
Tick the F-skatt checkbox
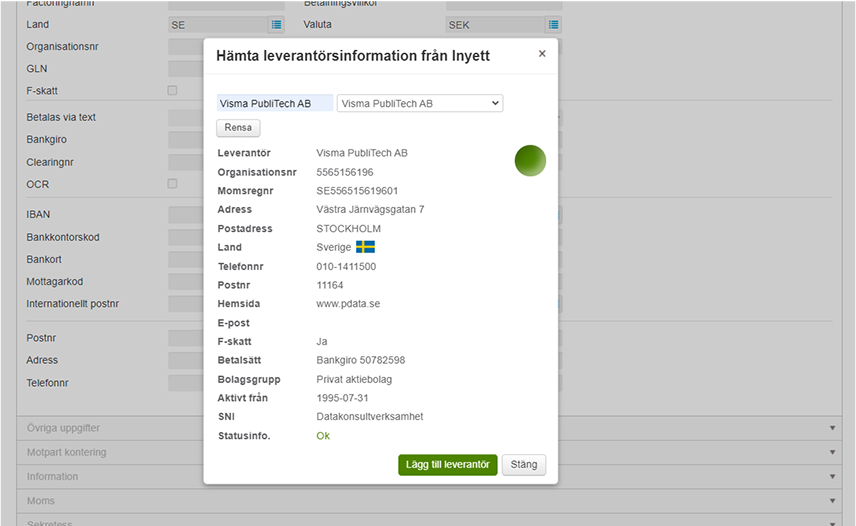pyautogui.click(x=173, y=91)
